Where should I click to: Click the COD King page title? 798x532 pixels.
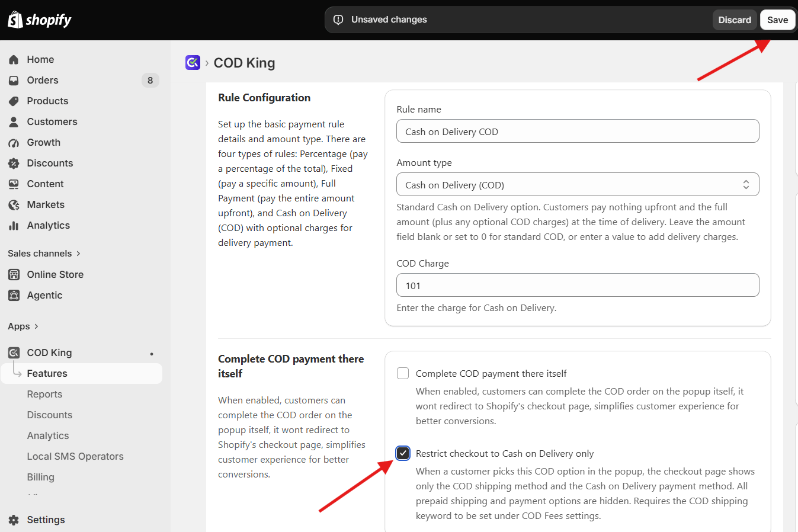(x=244, y=63)
